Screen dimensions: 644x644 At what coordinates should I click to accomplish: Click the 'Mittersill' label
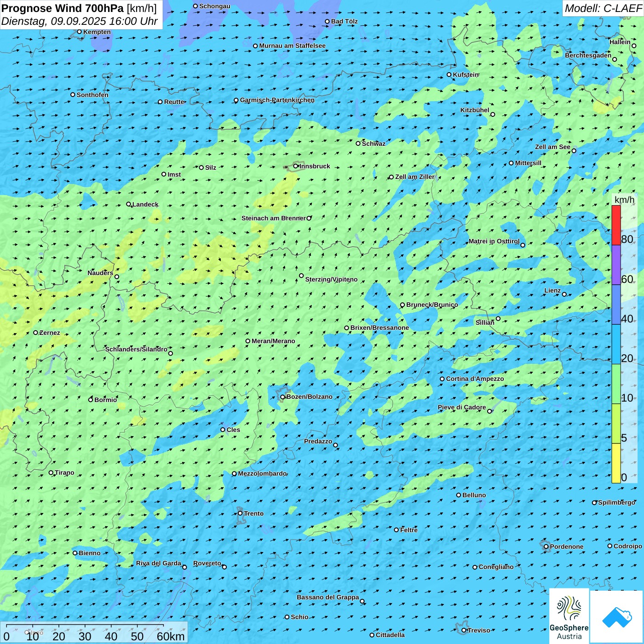529,163
